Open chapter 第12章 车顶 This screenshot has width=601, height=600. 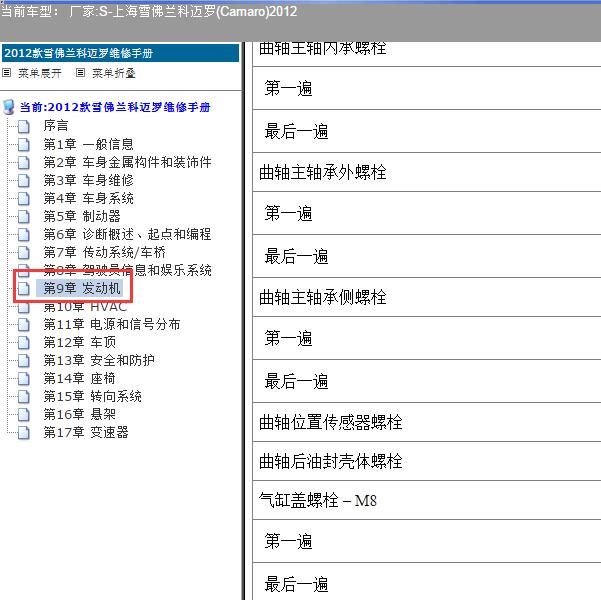coord(79,342)
